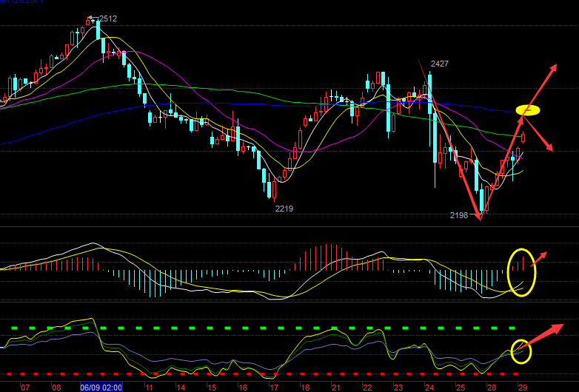The width and height of the screenshot is (579, 392).
Task: Click the 2219 low price label
Action: point(284,209)
